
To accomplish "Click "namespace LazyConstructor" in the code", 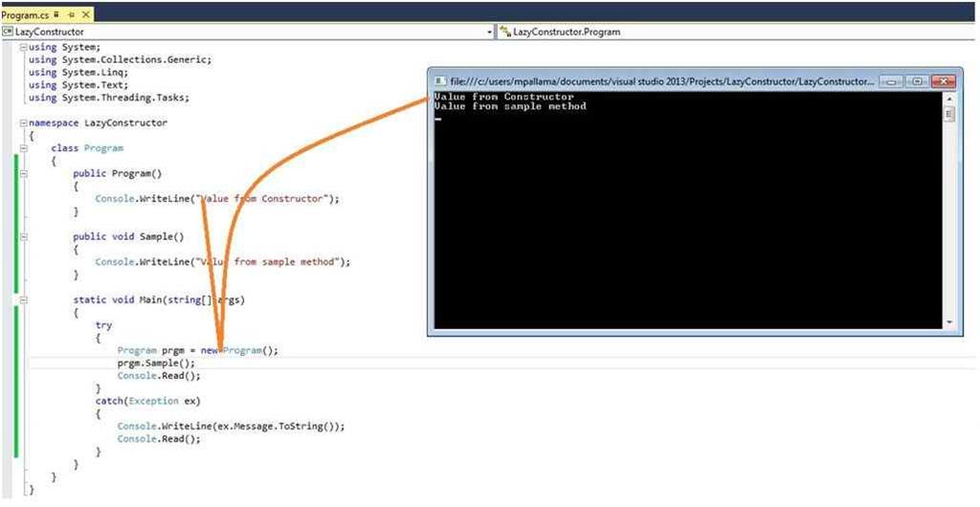I will tap(99, 123).
